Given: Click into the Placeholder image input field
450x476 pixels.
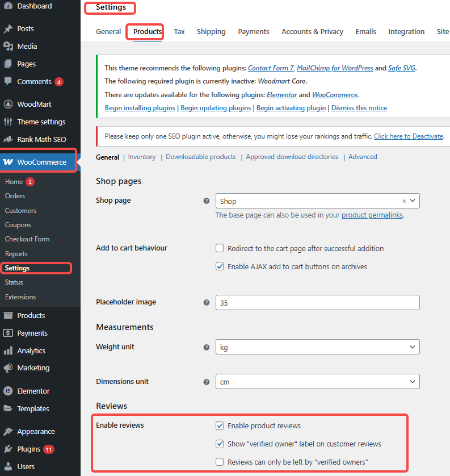Looking at the screenshot, I should click(x=317, y=303).
